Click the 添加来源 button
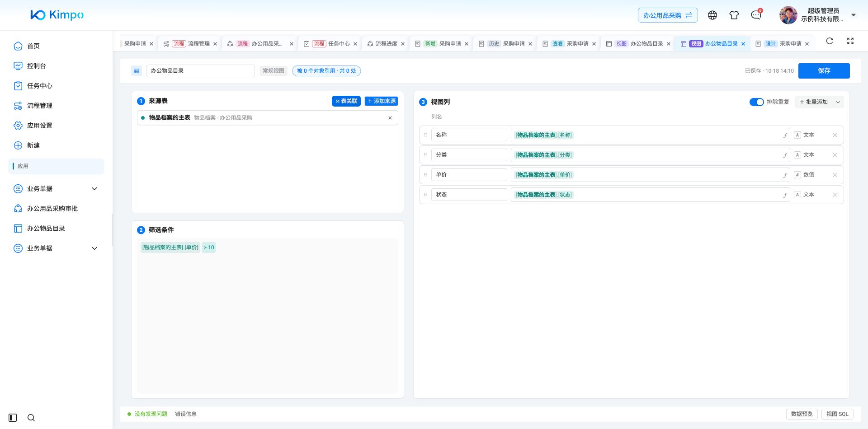 tap(382, 101)
